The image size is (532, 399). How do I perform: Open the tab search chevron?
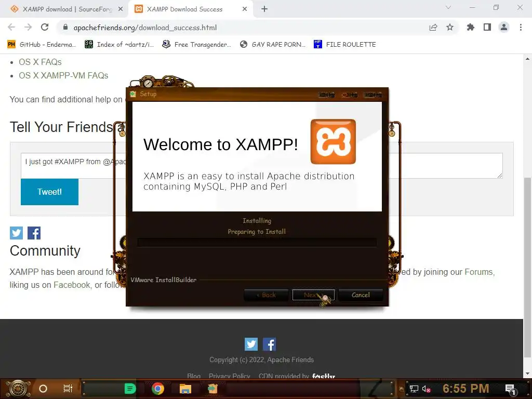[x=448, y=7]
